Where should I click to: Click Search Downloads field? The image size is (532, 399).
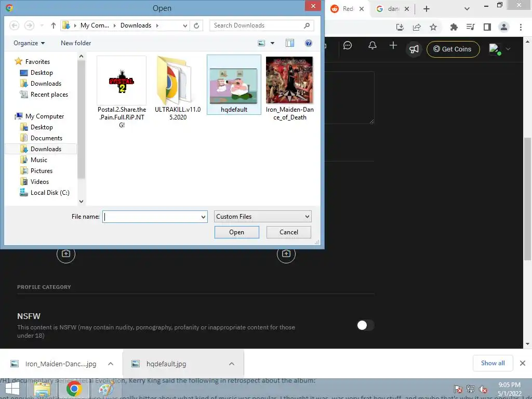pos(257,25)
